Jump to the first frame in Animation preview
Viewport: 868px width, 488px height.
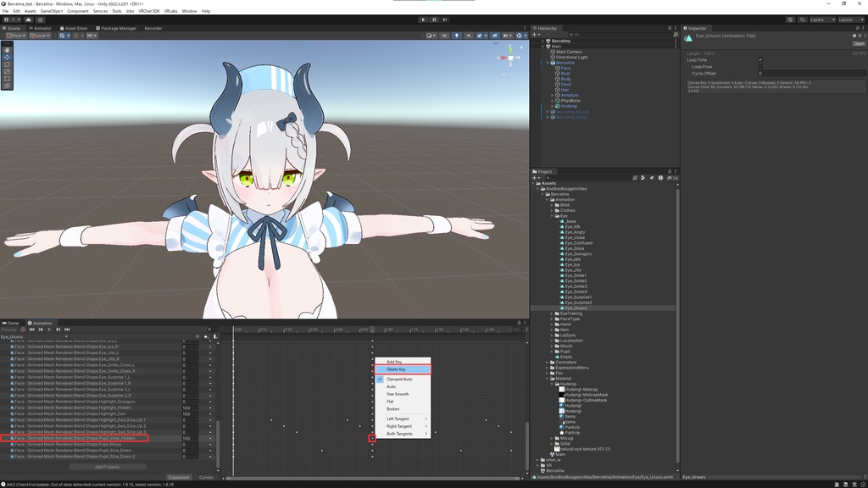pos(32,330)
